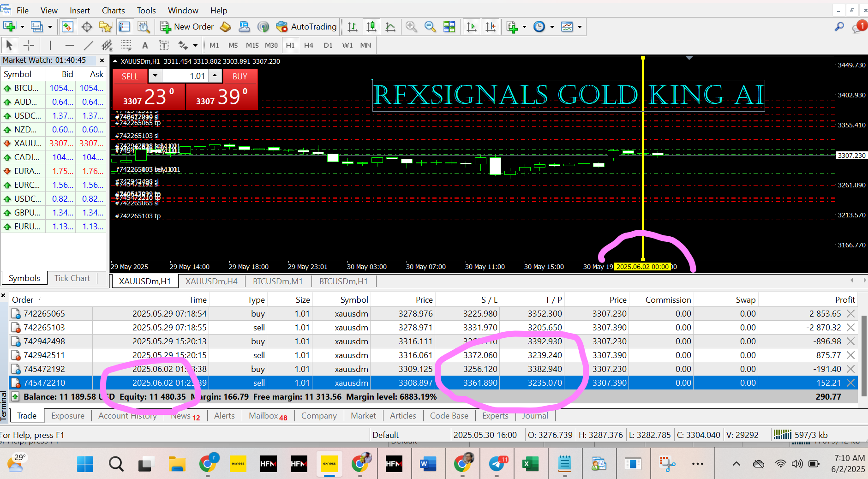Open the Charts menu
Viewport: 868px width, 479px height.
click(x=113, y=10)
